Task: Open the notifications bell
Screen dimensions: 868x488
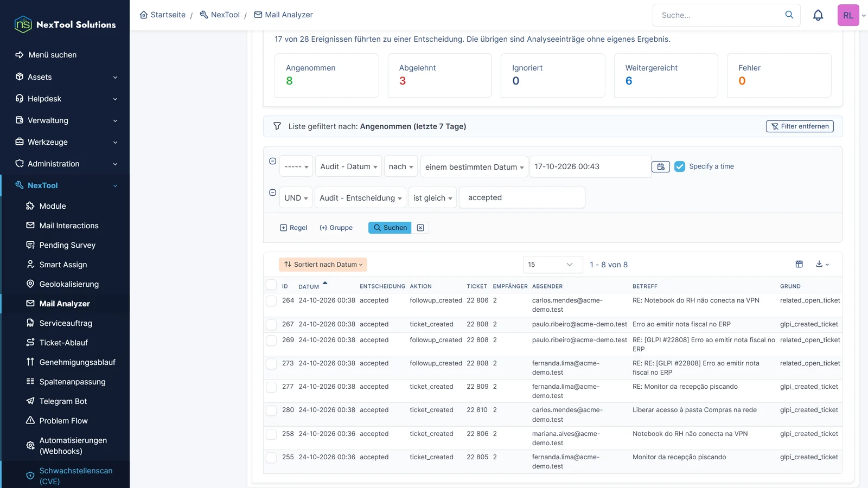Action: click(x=818, y=15)
